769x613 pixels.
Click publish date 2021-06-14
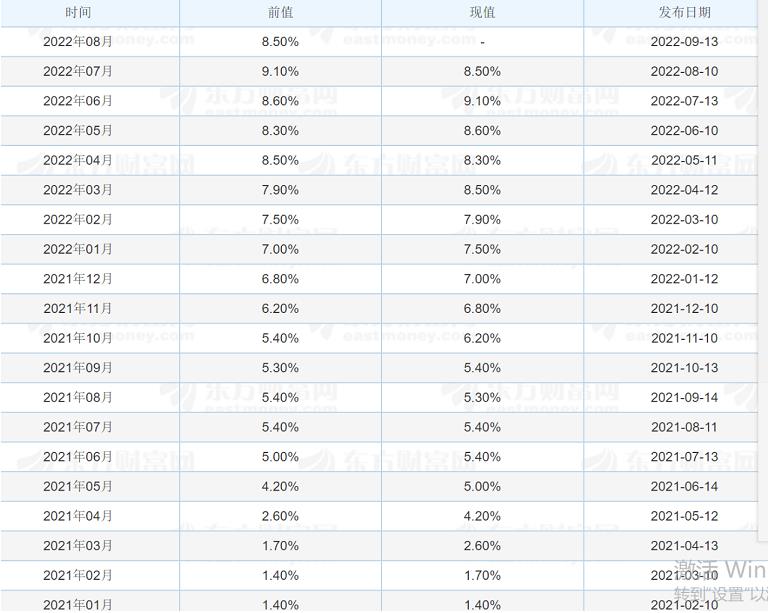(x=684, y=486)
